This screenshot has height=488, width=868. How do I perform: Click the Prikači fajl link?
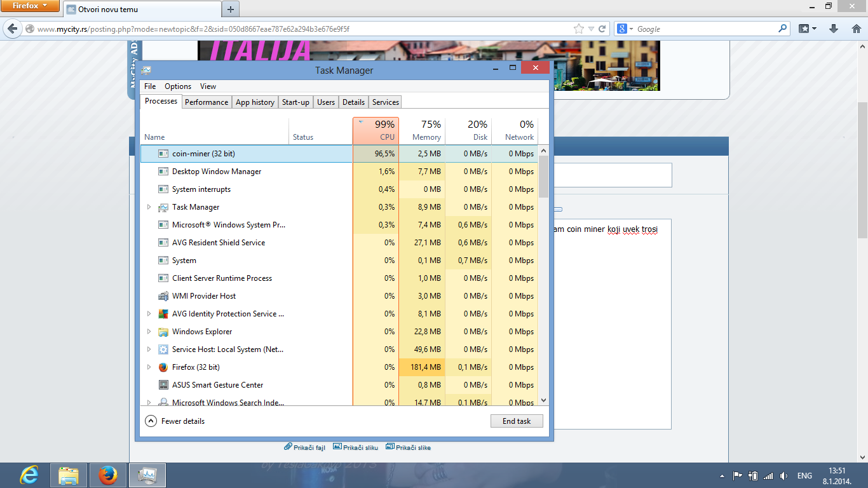[x=305, y=447]
